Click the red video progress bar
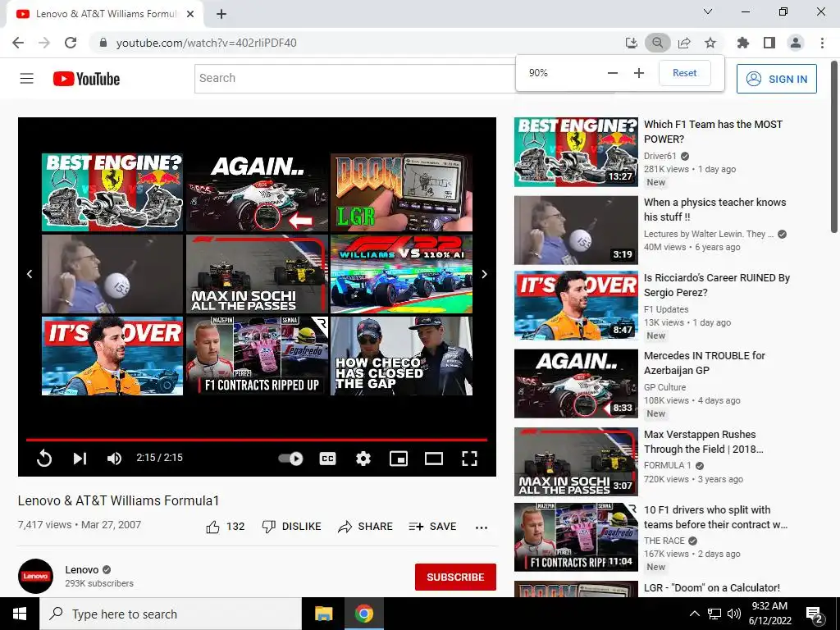 point(257,440)
